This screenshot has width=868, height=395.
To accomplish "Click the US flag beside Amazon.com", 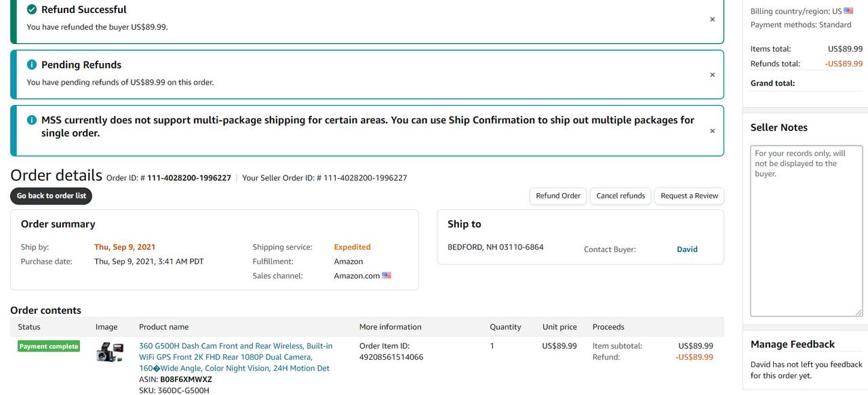I will click(387, 276).
